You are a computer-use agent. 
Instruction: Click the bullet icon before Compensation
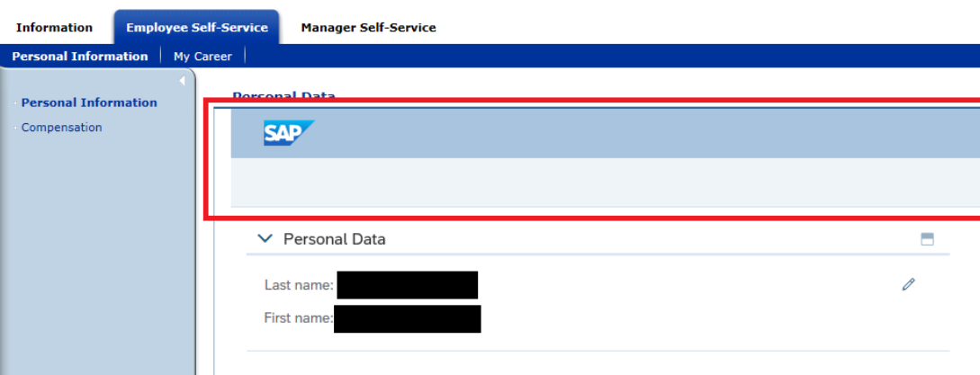point(15,128)
